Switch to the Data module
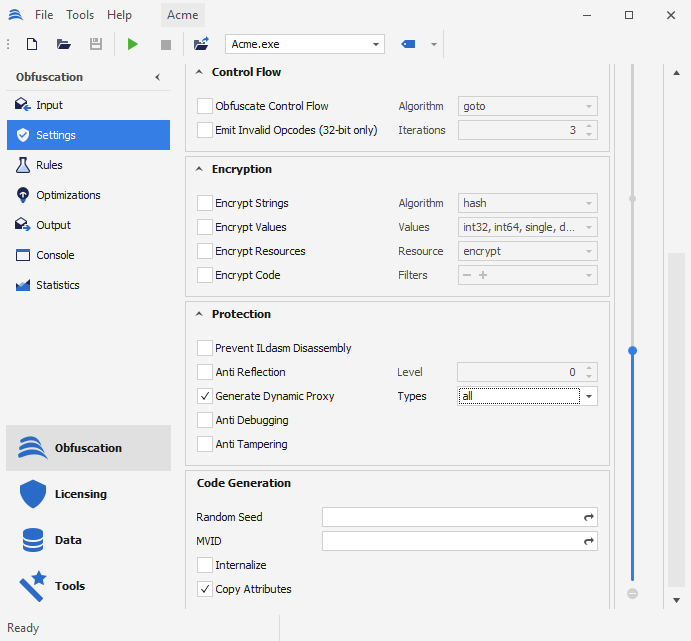The height and width of the screenshot is (641, 691). coord(68,540)
